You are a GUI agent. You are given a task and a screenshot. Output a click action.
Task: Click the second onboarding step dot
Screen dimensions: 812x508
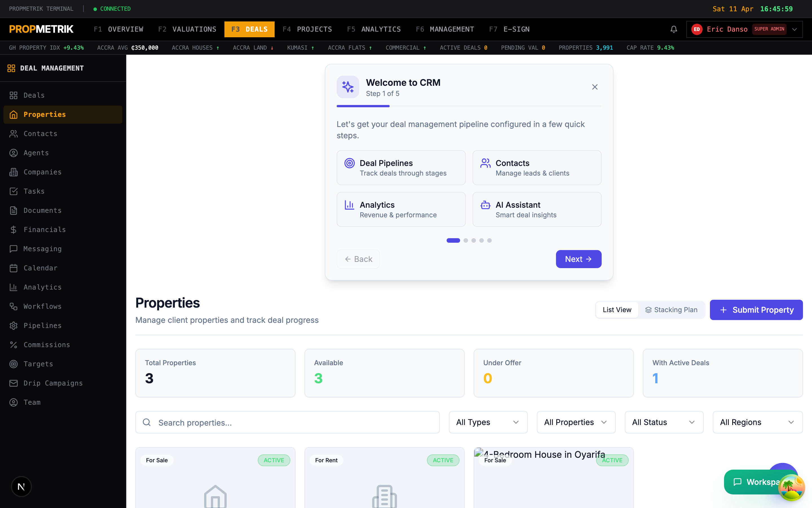click(x=465, y=240)
